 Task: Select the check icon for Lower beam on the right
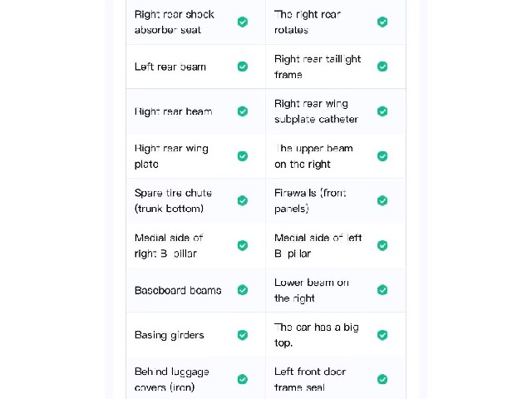[x=382, y=290]
